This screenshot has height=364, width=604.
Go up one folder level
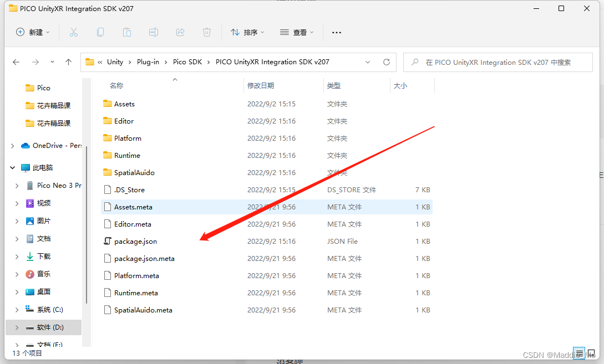pyautogui.click(x=69, y=62)
